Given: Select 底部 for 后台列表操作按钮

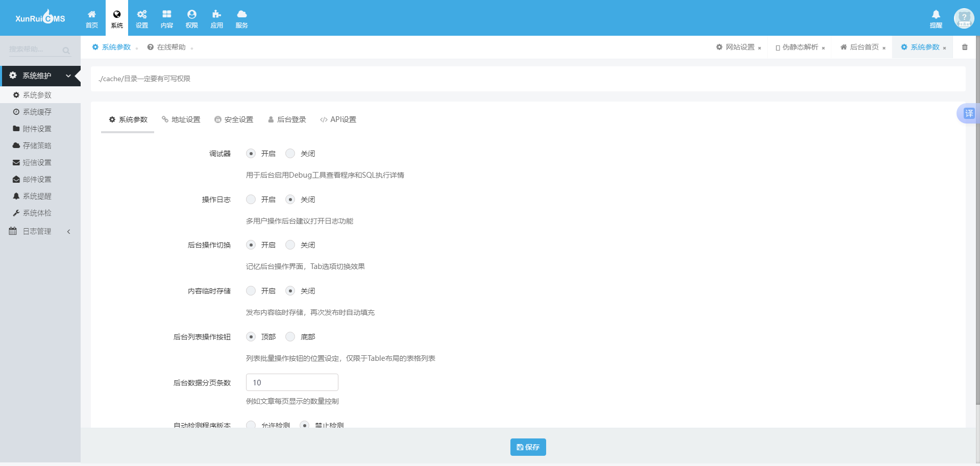Looking at the screenshot, I should click(x=290, y=337).
